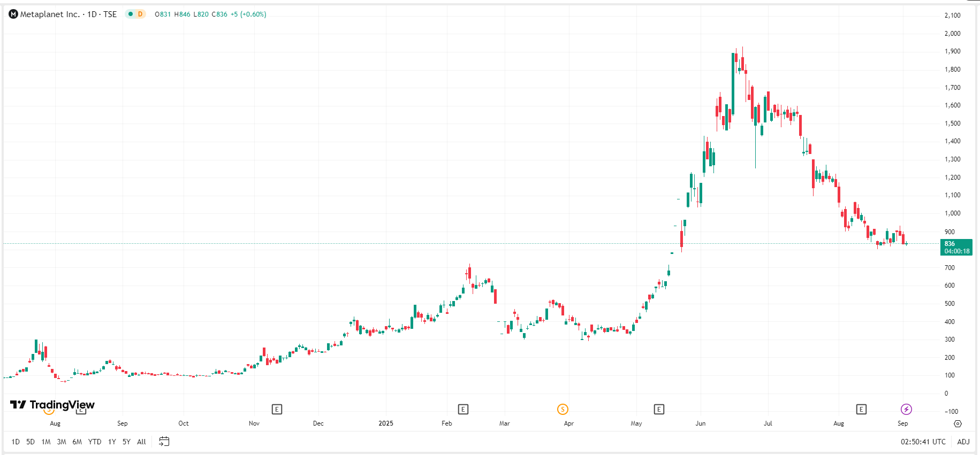Open the earnings marker near May
The image size is (980, 455).
tap(659, 410)
